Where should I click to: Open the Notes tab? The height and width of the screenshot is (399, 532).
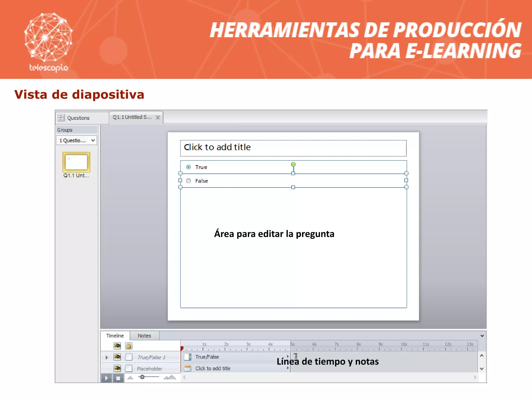tap(144, 336)
